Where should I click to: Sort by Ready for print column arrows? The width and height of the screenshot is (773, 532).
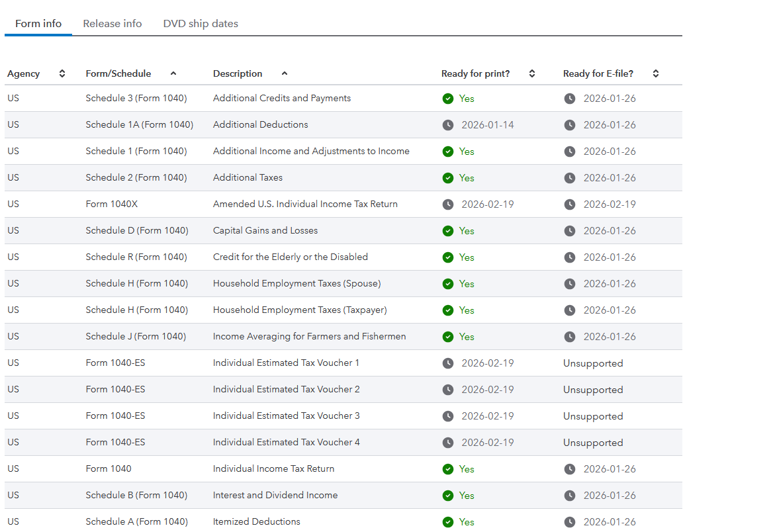[532, 73]
